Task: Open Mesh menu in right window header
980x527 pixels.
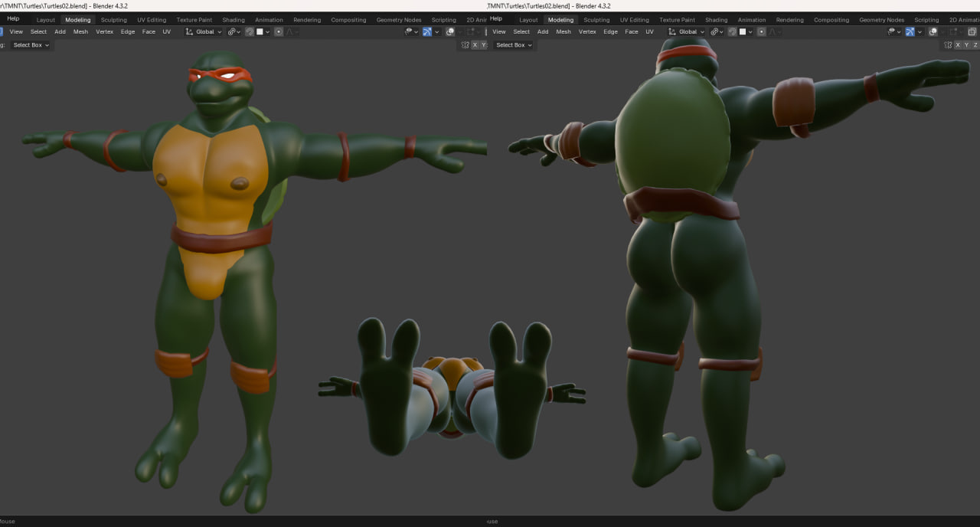Action: (563, 31)
